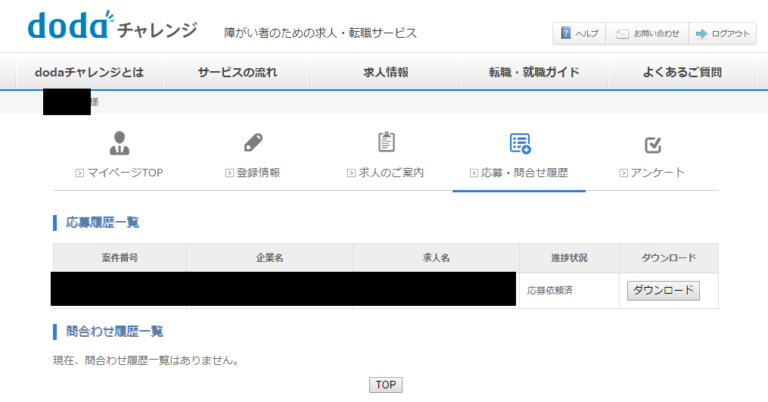This screenshot has width=768, height=402.
Task: Click the マイページTOP person icon
Action: 119,143
